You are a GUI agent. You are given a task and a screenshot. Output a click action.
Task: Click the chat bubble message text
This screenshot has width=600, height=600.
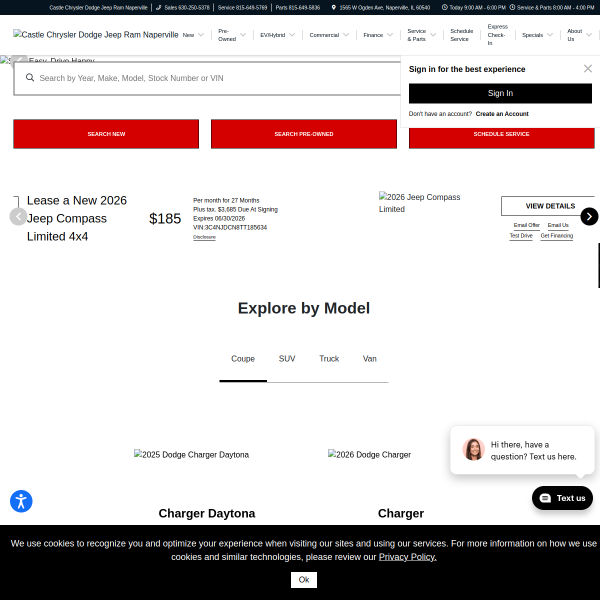533,450
